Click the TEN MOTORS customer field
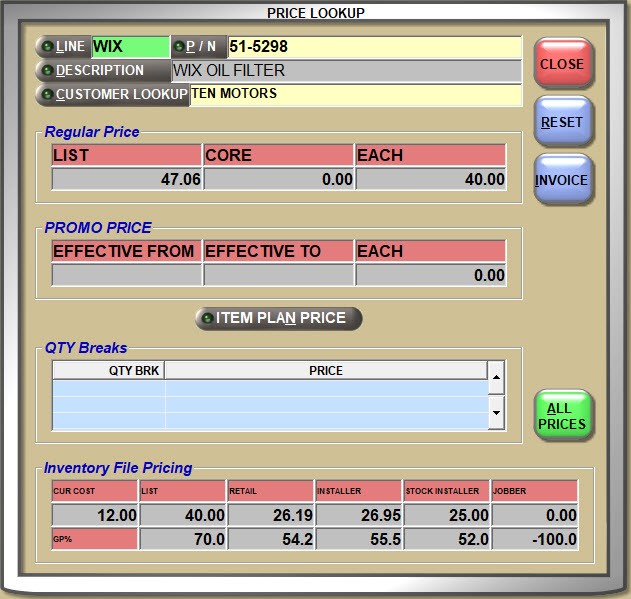Screen dimensions: 631x599 (x=355, y=95)
